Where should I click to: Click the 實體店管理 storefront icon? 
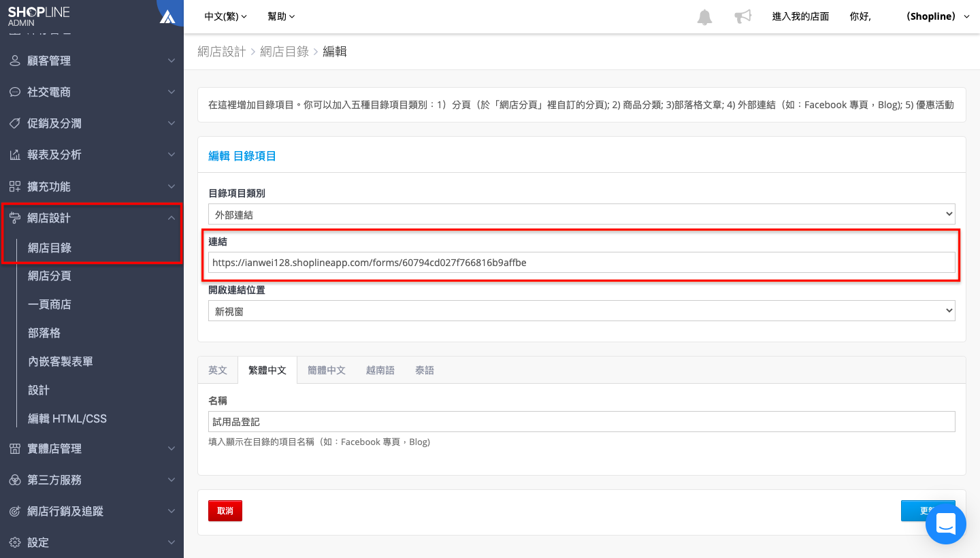tap(14, 448)
